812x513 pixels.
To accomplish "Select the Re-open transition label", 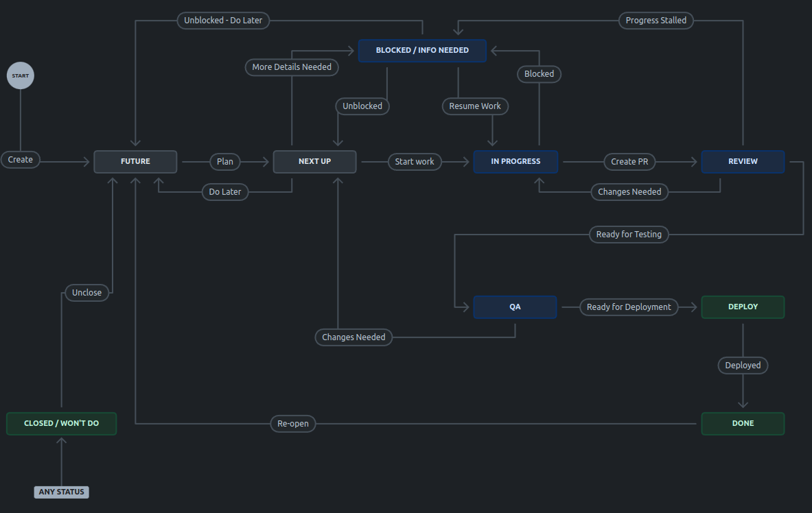I will (292, 423).
